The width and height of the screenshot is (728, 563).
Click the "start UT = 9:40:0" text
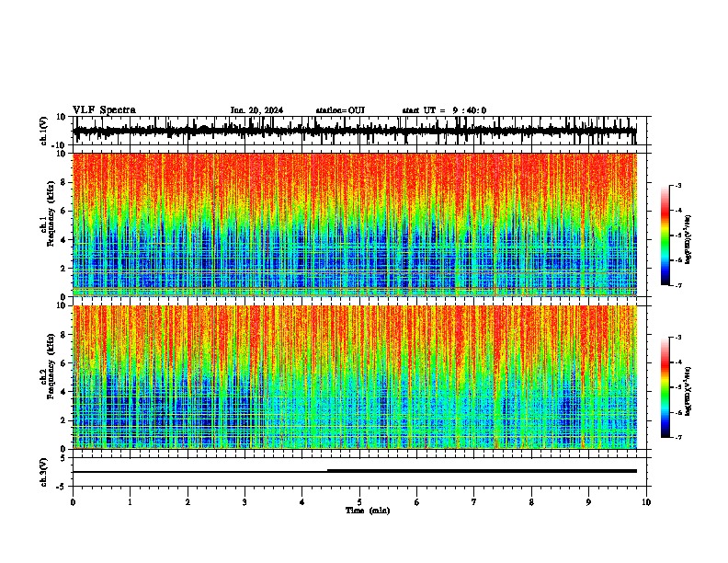(444, 110)
